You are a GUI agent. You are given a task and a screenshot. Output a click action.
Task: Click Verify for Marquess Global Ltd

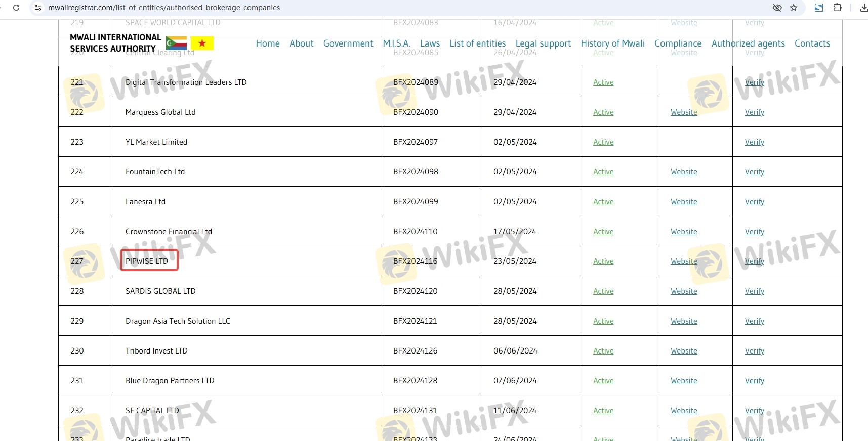click(x=755, y=112)
